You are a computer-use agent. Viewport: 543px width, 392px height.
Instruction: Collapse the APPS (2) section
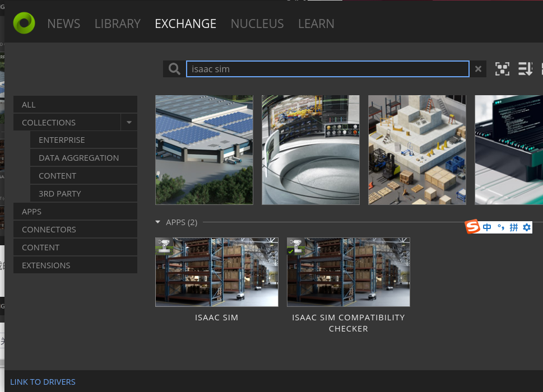pyautogui.click(x=158, y=222)
